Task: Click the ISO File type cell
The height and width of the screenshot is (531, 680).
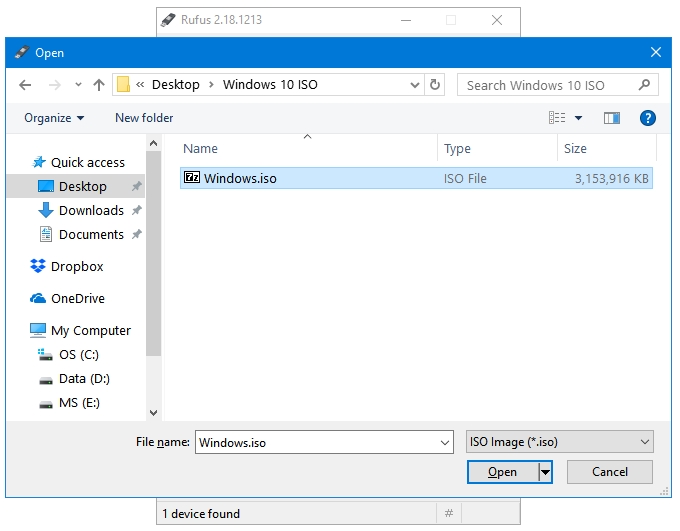Action: [x=465, y=179]
